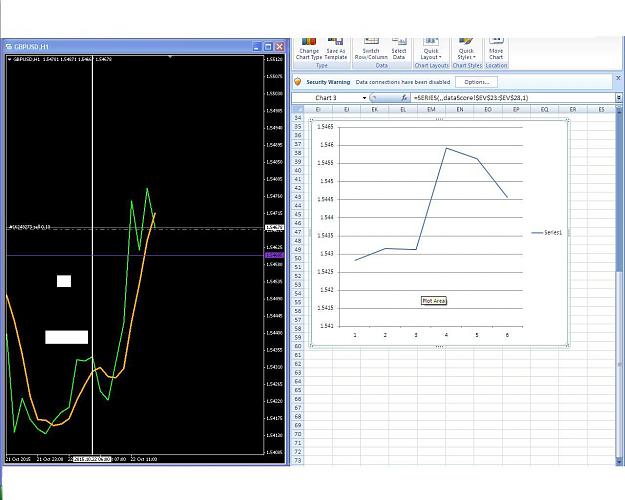Click the GBPUSD window title icon
The height and width of the screenshot is (500, 625).
point(9,47)
